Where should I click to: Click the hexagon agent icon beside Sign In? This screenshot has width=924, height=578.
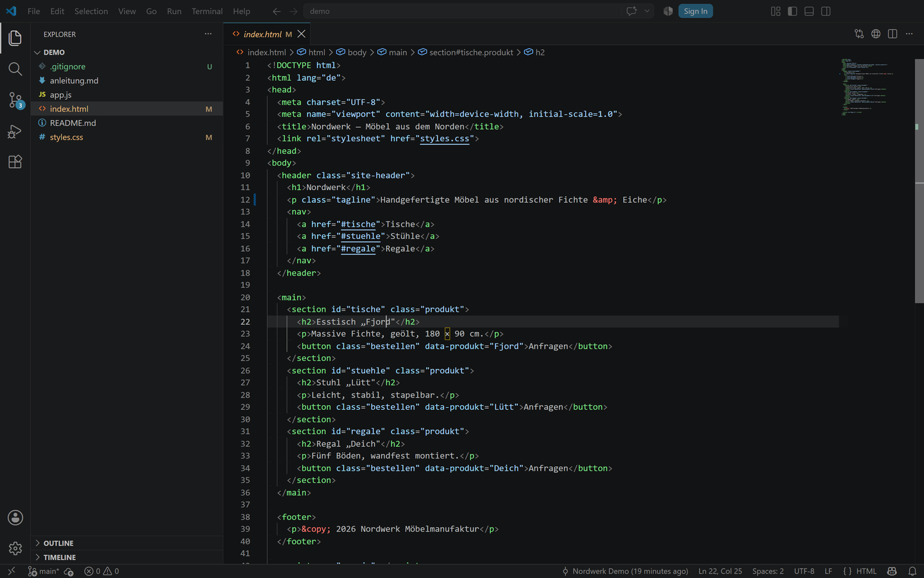click(x=668, y=11)
